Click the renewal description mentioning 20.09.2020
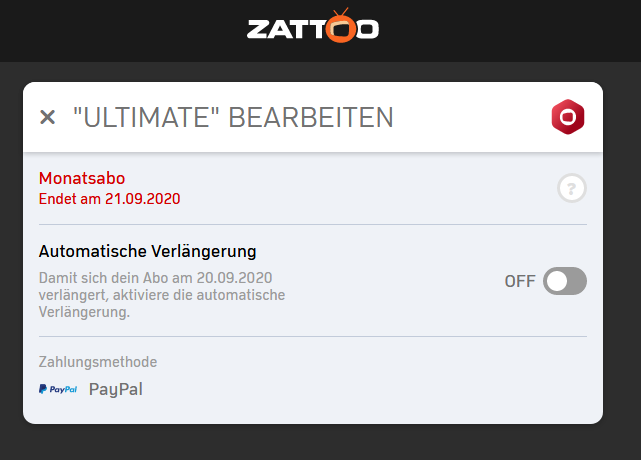 (162, 295)
